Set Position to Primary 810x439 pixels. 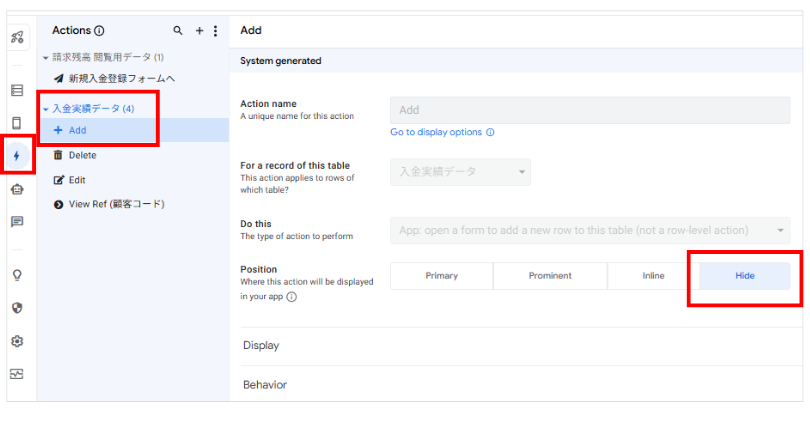click(441, 276)
